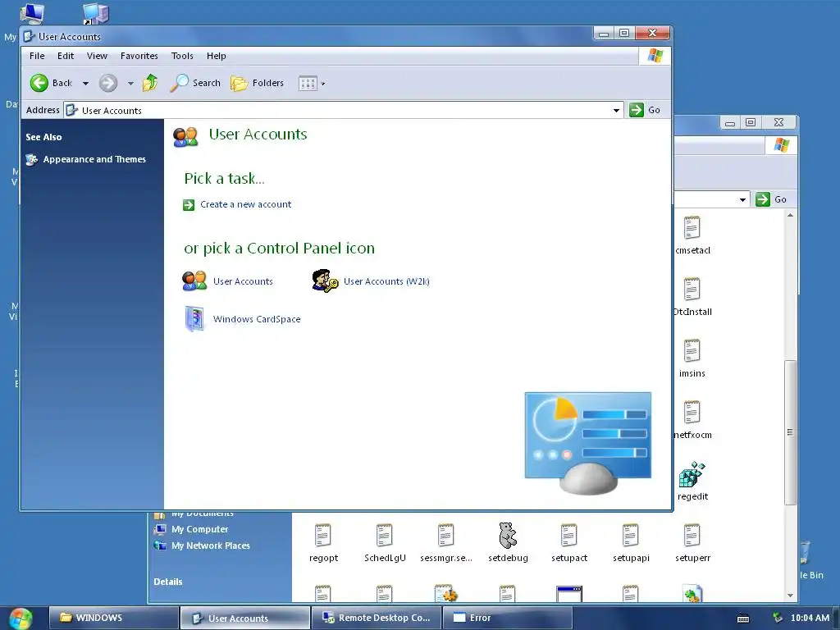
Task: Click the network tray icon beside the clock
Action: (x=778, y=618)
